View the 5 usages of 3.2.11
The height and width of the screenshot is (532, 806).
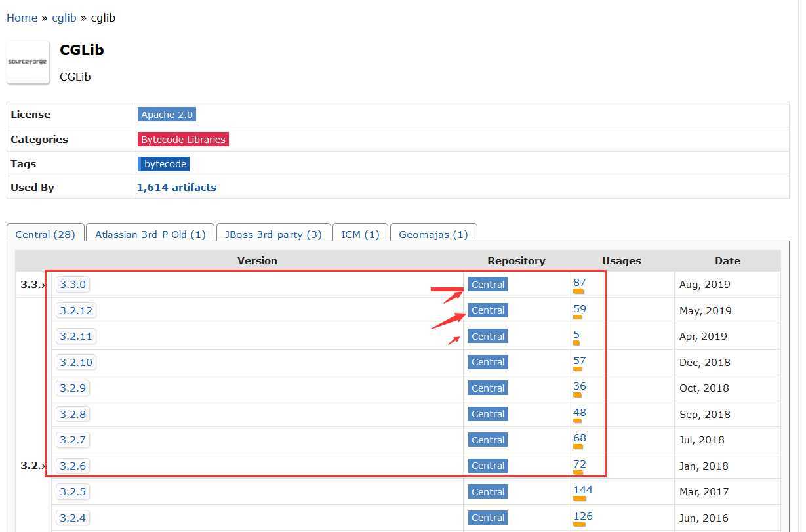(576, 335)
